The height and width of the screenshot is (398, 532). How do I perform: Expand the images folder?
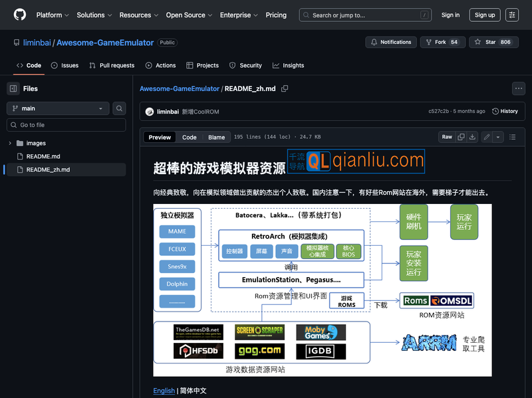point(10,143)
